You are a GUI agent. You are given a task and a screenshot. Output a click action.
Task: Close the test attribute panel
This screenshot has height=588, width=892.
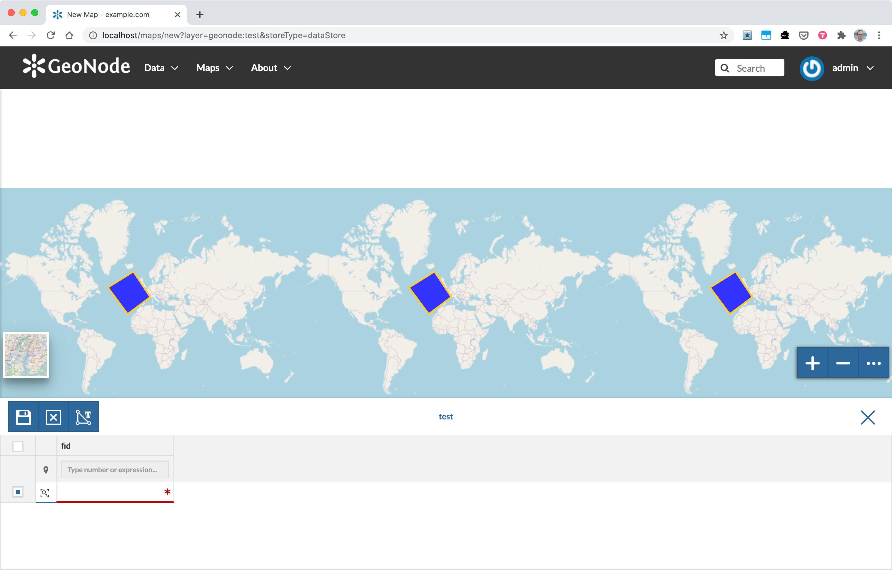pos(867,417)
